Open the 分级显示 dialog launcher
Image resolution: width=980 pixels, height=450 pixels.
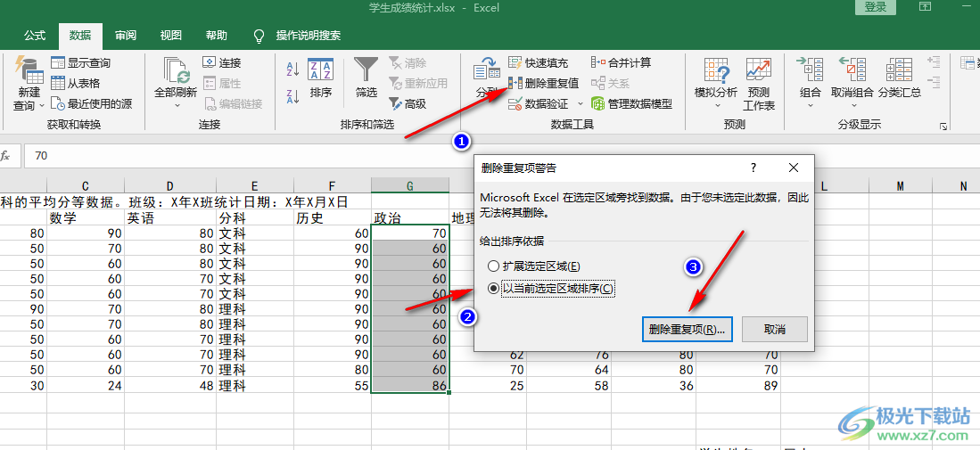point(943,127)
